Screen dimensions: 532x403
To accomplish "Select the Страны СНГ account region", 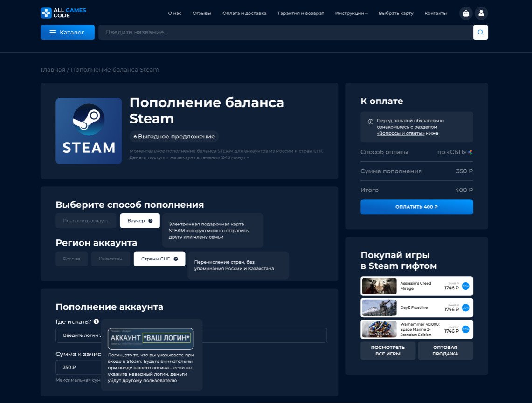I will point(159,259).
